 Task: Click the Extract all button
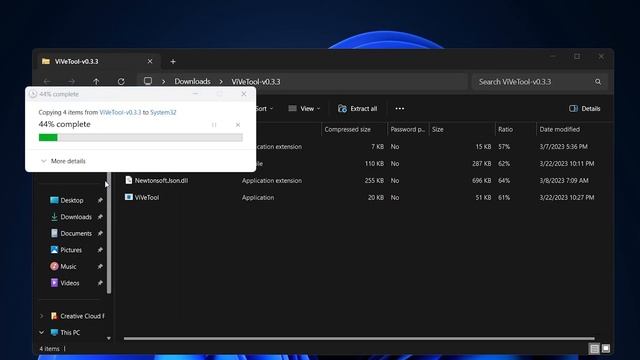[x=358, y=109]
